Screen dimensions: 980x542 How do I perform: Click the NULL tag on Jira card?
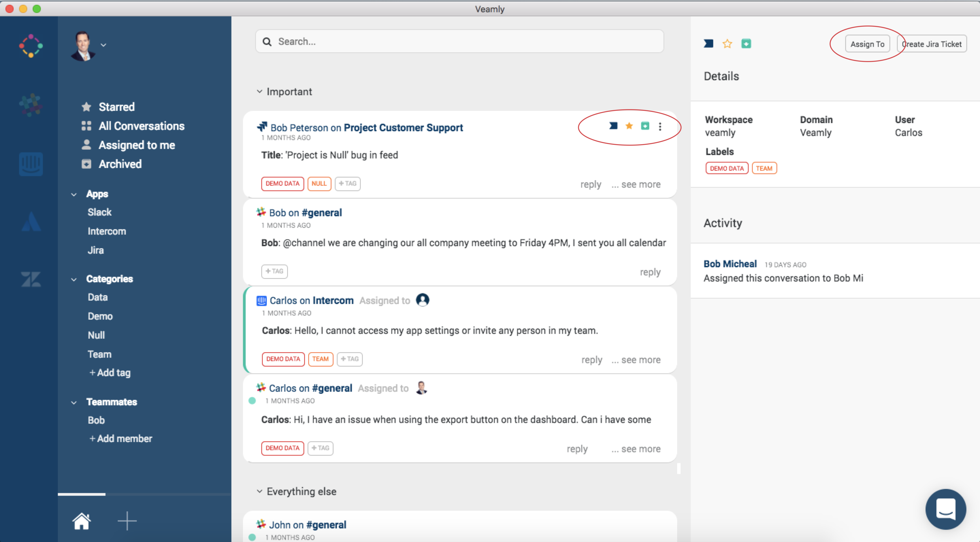pos(319,184)
